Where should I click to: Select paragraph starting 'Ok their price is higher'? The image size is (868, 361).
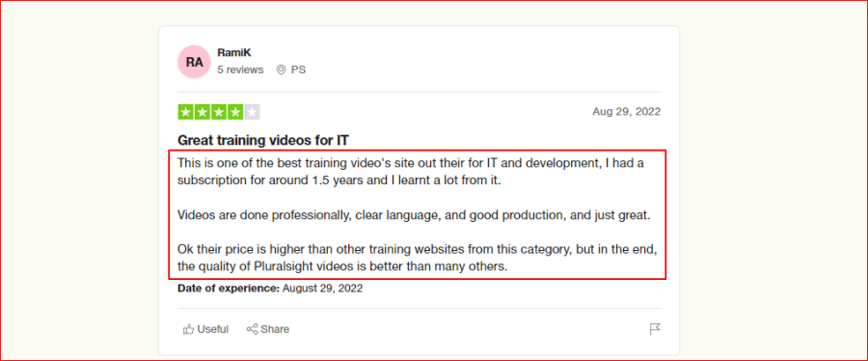pyautogui.click(x=418, y=258)
